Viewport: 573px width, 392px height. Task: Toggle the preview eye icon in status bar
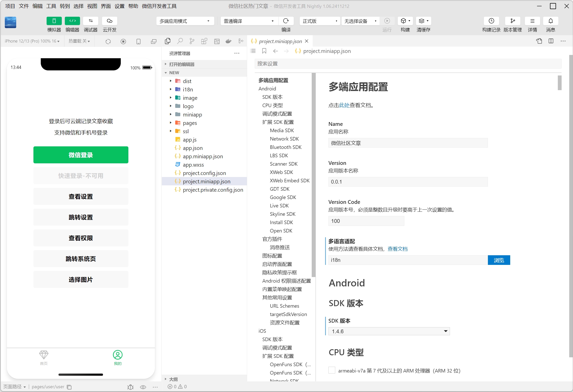(143, 387)
